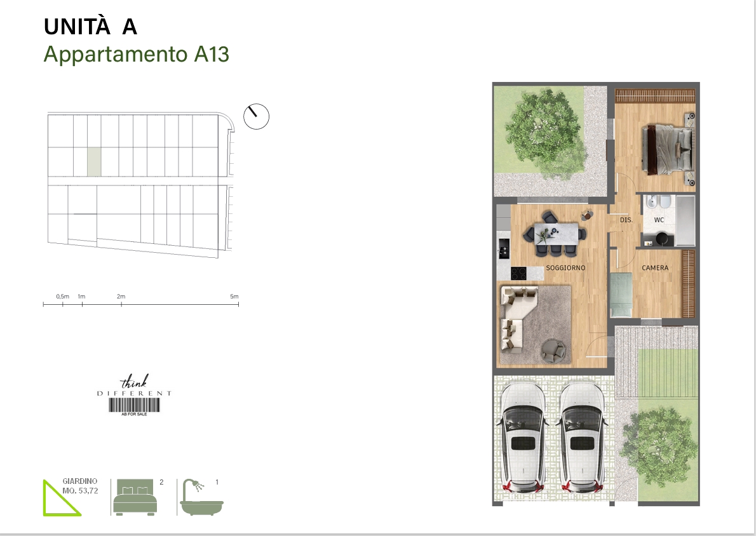756x536 pixels.
Task: Click the bathtub and shower icon
Action: 202,497
